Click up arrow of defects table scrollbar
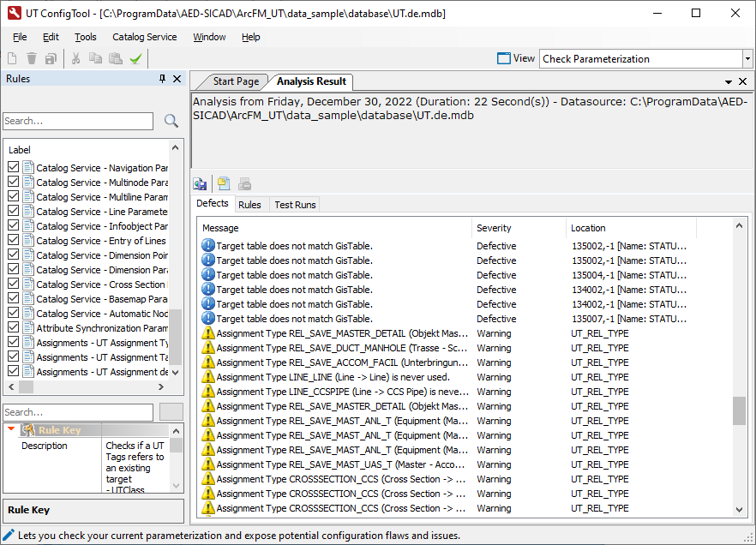756x545 pixels. click(739, 225)
